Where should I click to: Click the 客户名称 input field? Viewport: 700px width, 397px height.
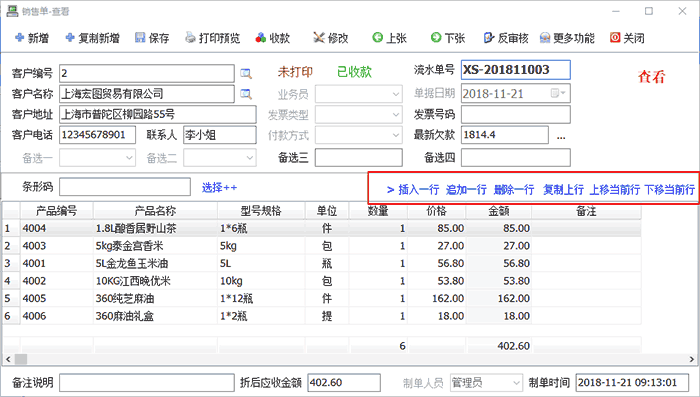click(146, 94)
